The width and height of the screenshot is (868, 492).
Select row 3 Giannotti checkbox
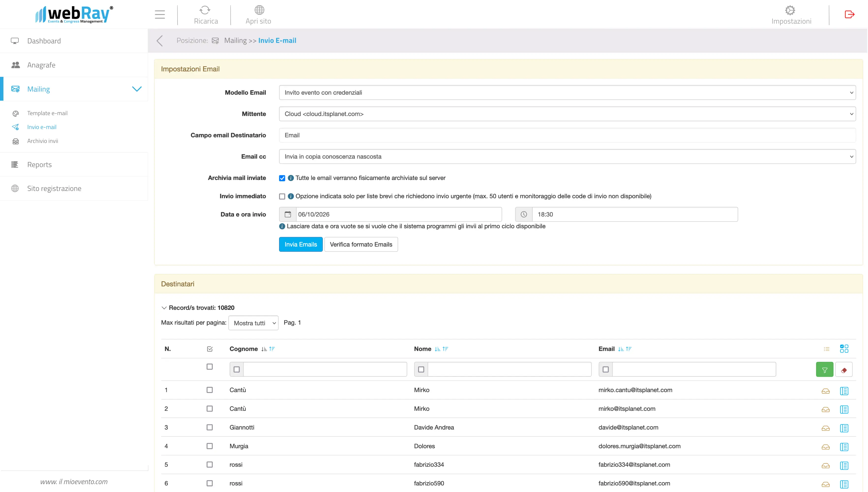tap(210, 428)
